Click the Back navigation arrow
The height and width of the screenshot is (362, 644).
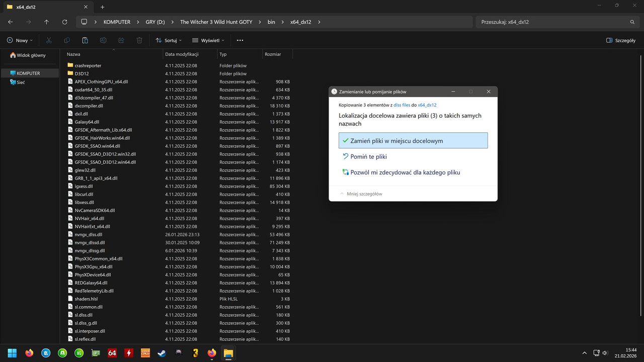pyautogui.click(x=11, y=22)
